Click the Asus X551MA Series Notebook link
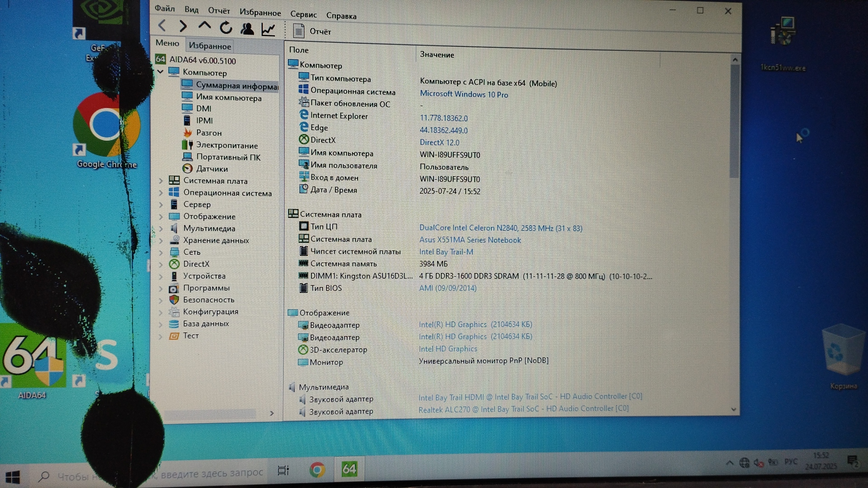This screenshot has width=868, height=488. click(x=470, y=240)
